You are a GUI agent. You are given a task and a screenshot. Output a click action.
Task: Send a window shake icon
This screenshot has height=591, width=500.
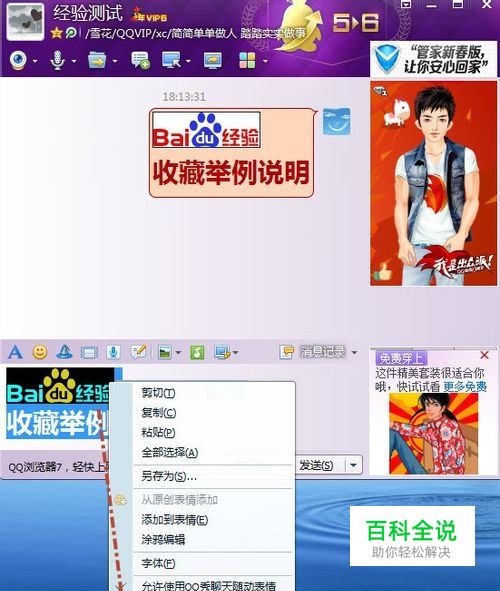89,353
